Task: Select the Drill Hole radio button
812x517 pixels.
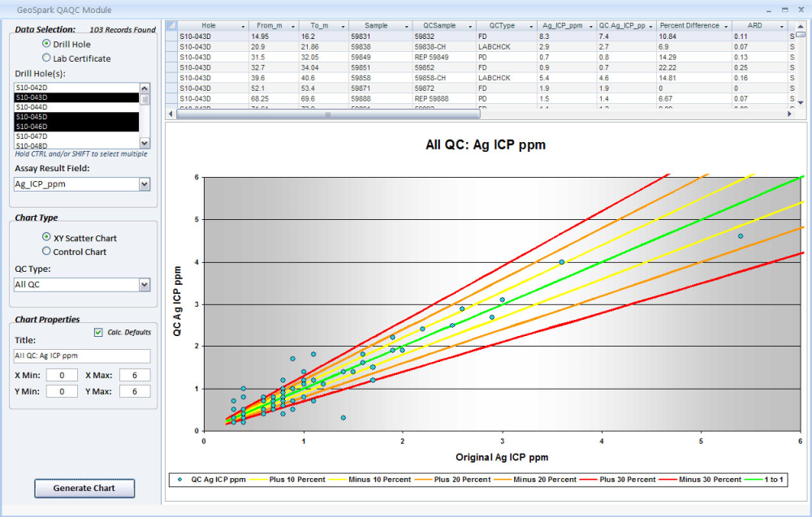Action: (46, 45)
